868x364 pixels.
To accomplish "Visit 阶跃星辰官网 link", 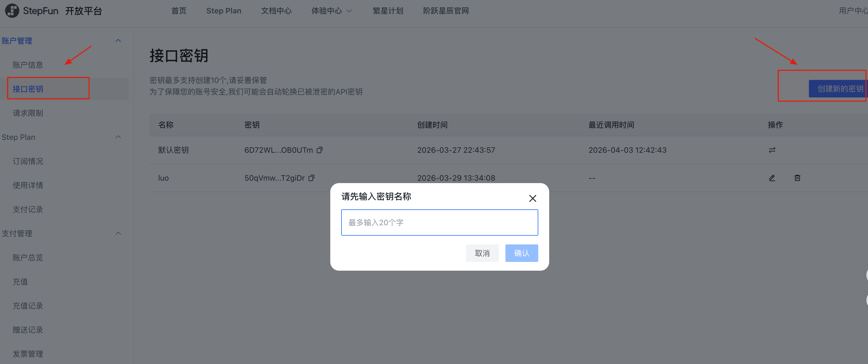I will tap(446, 11).
